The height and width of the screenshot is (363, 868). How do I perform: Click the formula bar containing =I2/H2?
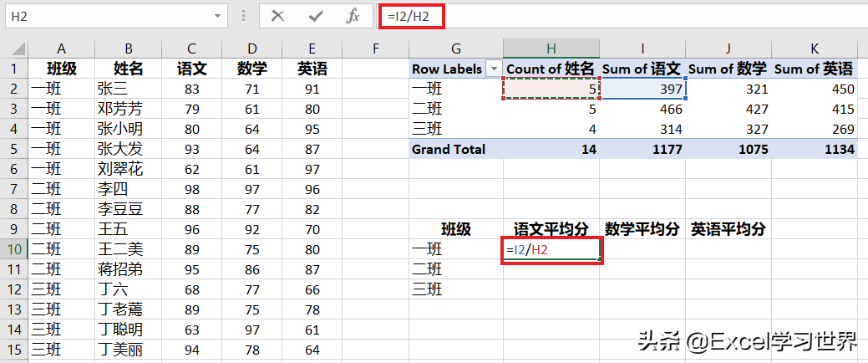click(622, 17)
